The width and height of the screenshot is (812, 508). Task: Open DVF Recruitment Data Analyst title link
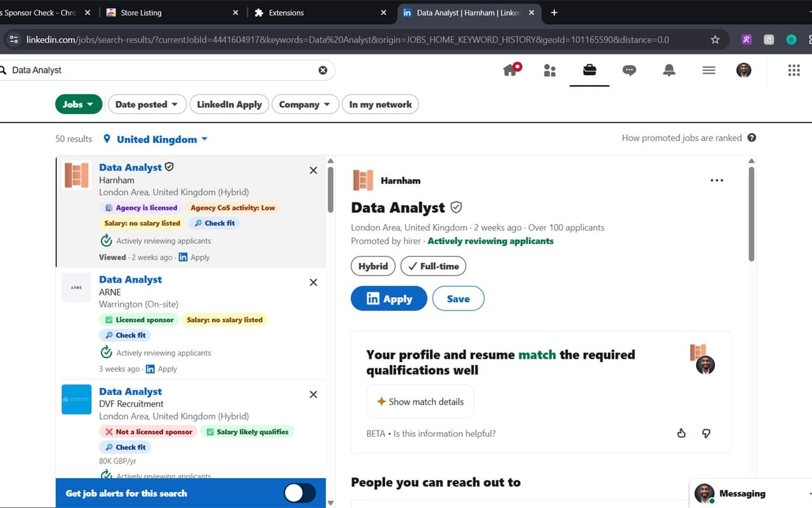(x=131, y=391)
